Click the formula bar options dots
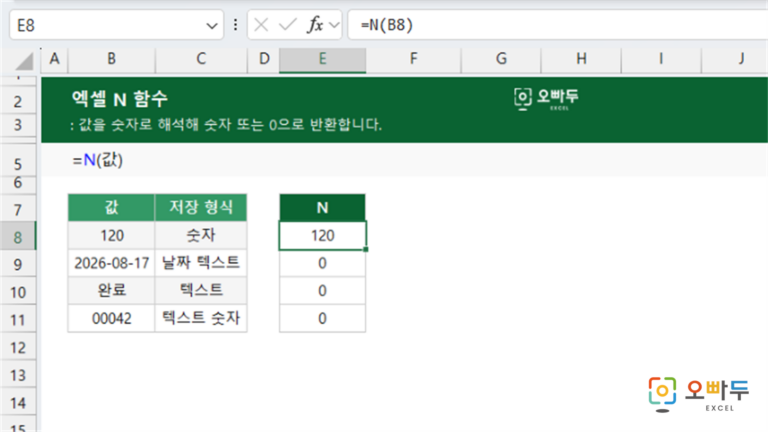The width and height of the screenshot is (768, 432). pyautogui.click(x=236, y=25)
